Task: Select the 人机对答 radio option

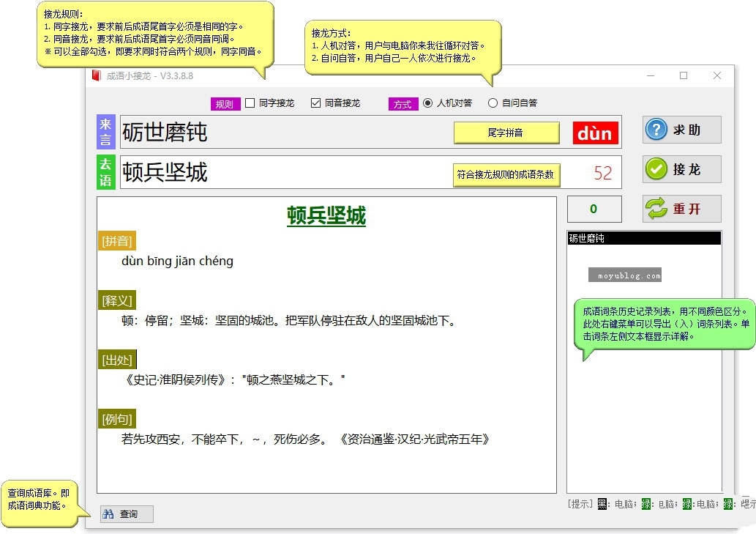Action: pos(427,103)
